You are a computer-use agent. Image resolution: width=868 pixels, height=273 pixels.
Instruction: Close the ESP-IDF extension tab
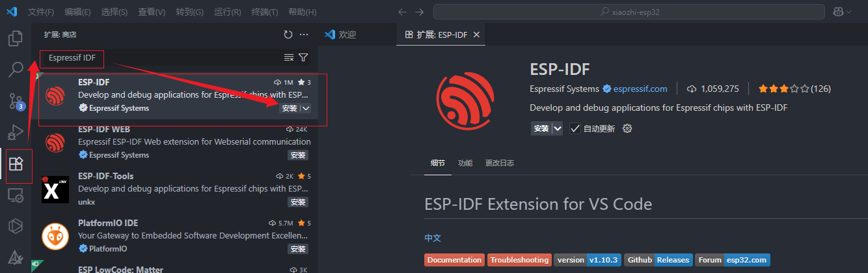[x=476, y=35]
